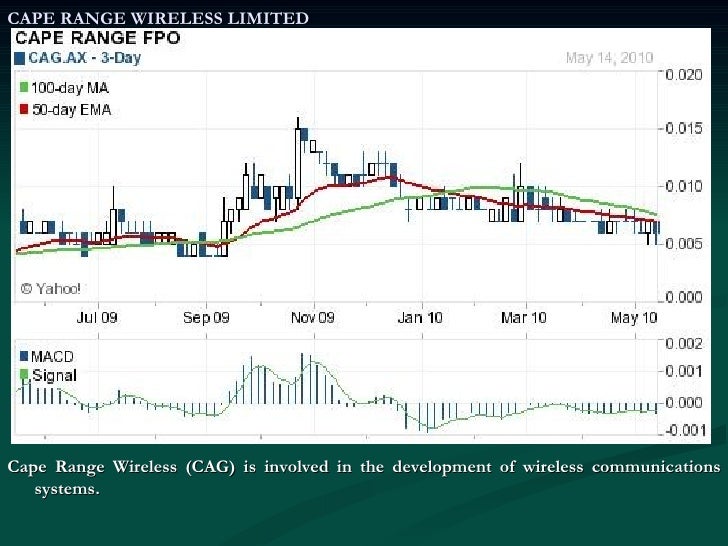
Task: Click the '50-day EMA' legend label
Action: [x=72, y=110]
